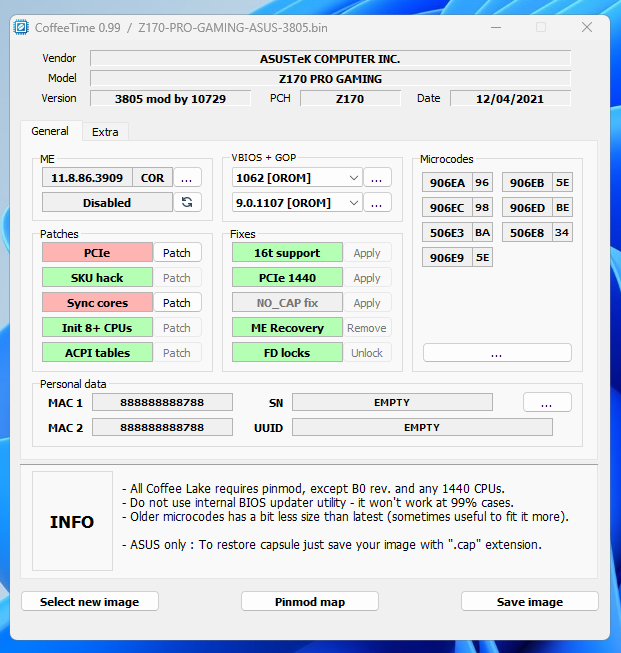Click the COR ME type field
The width and height of the screenshot is (621, 653).
tap(152, 178)
